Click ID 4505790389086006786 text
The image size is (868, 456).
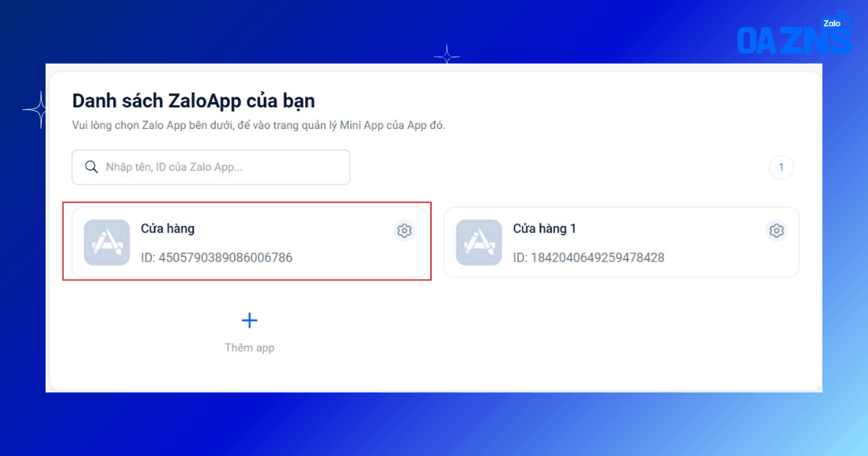pyautogui.click(x=217, y=258)
